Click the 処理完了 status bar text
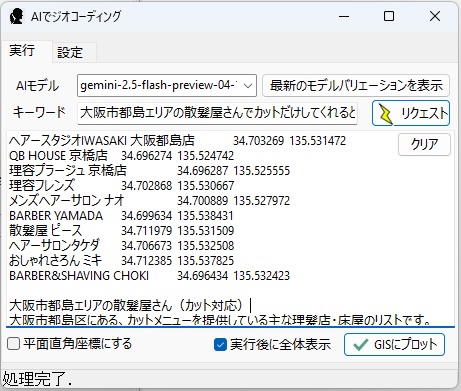The width and height of the screenshot is (461, 391). coord(37,379)
